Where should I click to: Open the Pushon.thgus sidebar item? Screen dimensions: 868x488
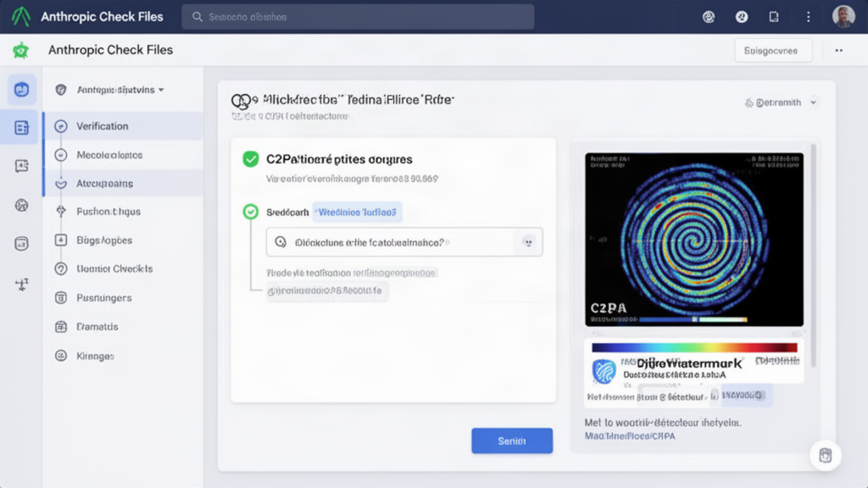[123, 211]
